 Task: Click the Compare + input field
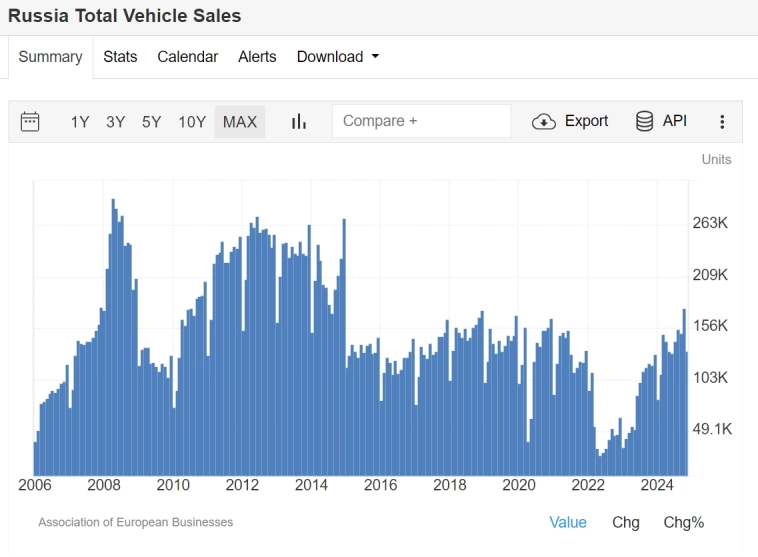[x=421, y=121]
